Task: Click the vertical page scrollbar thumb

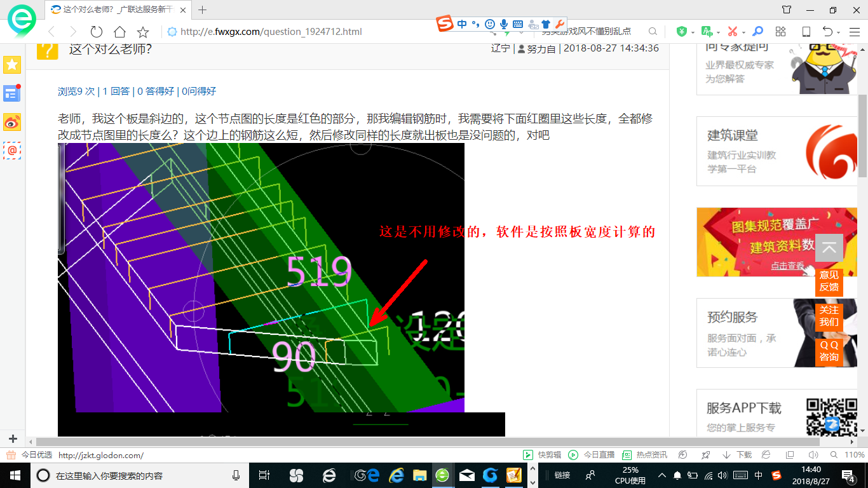Action: click(862, 135)
